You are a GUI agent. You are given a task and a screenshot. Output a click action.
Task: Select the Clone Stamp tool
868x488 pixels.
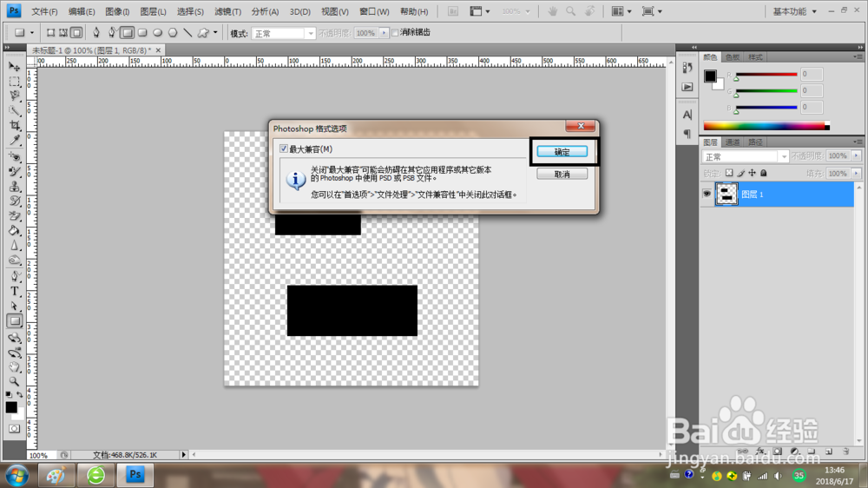tap(15, 186)
